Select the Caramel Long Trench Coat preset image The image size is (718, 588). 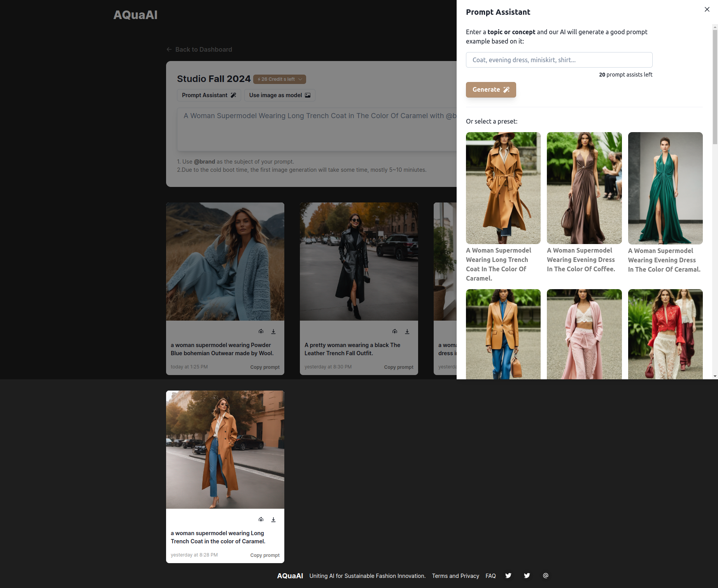click(x=503, y=188)
